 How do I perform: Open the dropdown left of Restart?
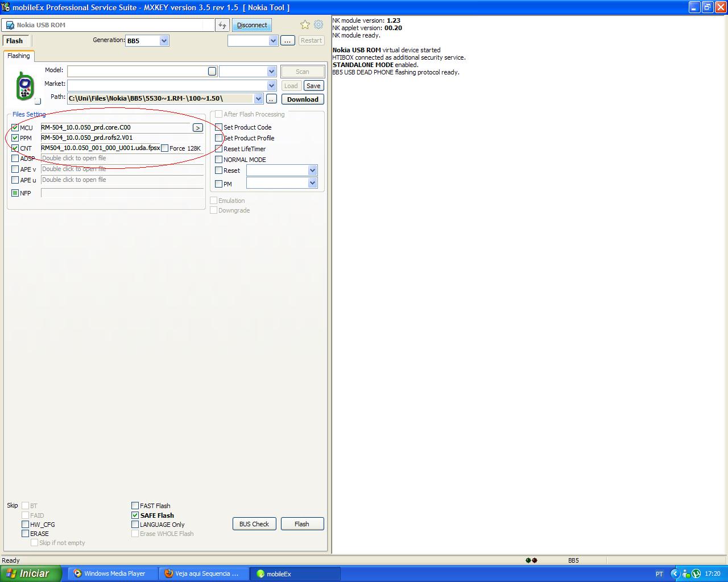point(273,40)
